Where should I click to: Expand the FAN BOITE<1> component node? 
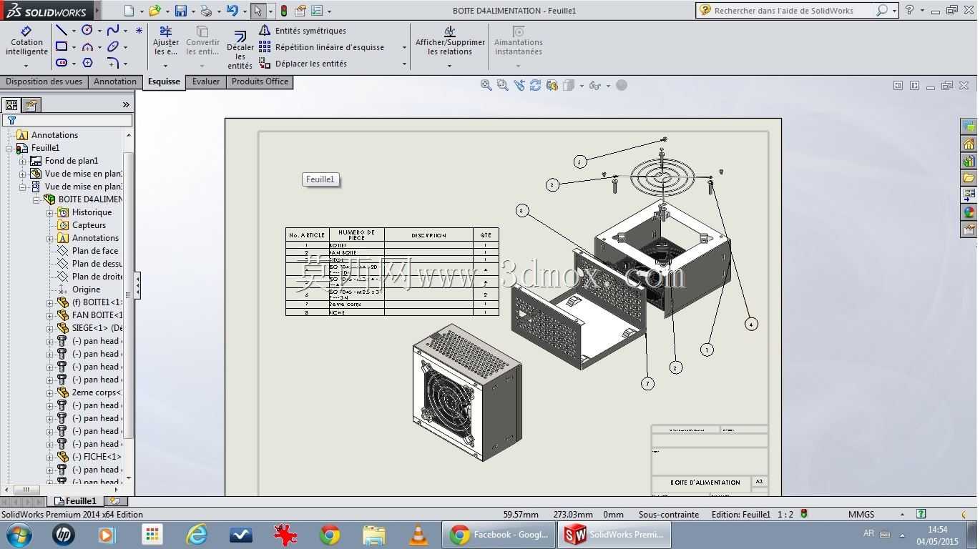click(x=50, y=315)
